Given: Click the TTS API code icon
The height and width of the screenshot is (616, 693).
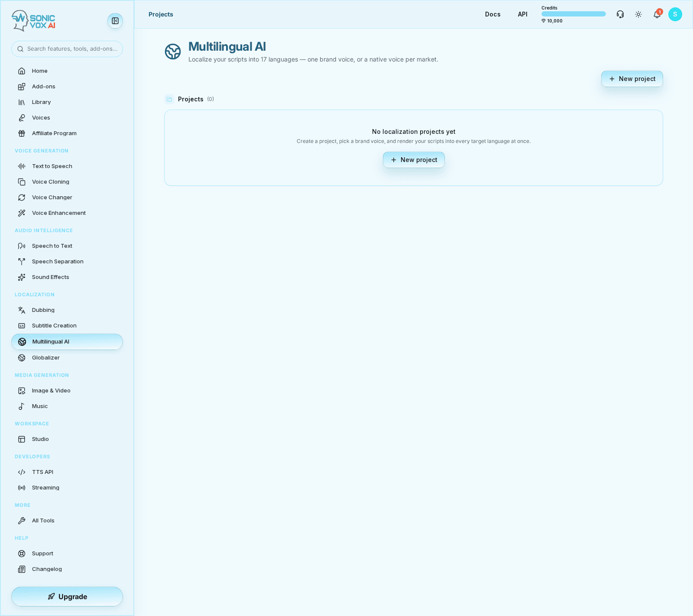Looking at the screenshot, I should [x=22, y=472].
